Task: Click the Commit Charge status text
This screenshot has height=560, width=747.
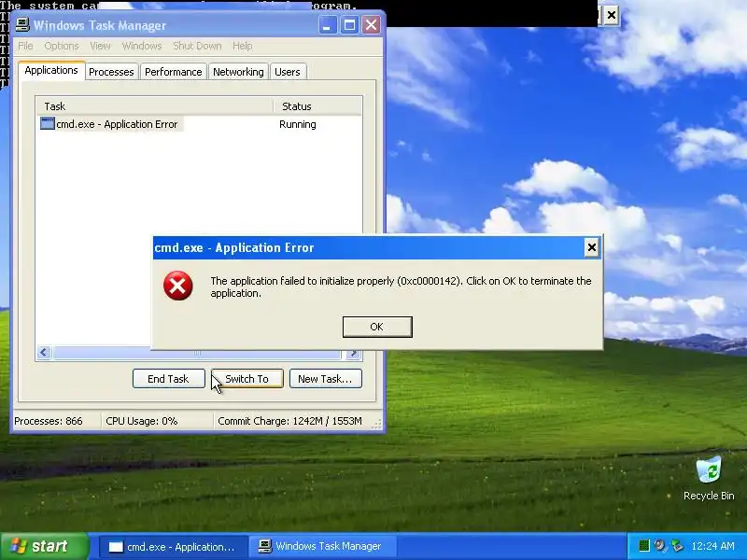Action: pos(289,421)
